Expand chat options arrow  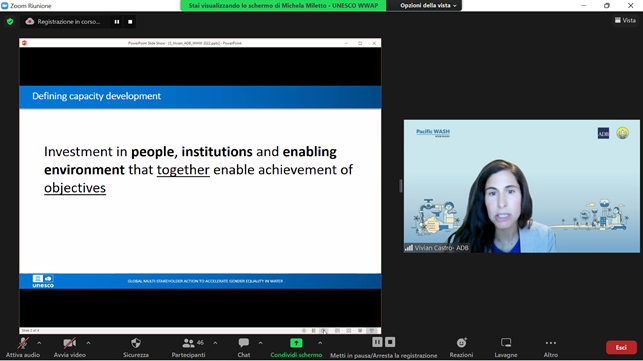coord(260,343)
